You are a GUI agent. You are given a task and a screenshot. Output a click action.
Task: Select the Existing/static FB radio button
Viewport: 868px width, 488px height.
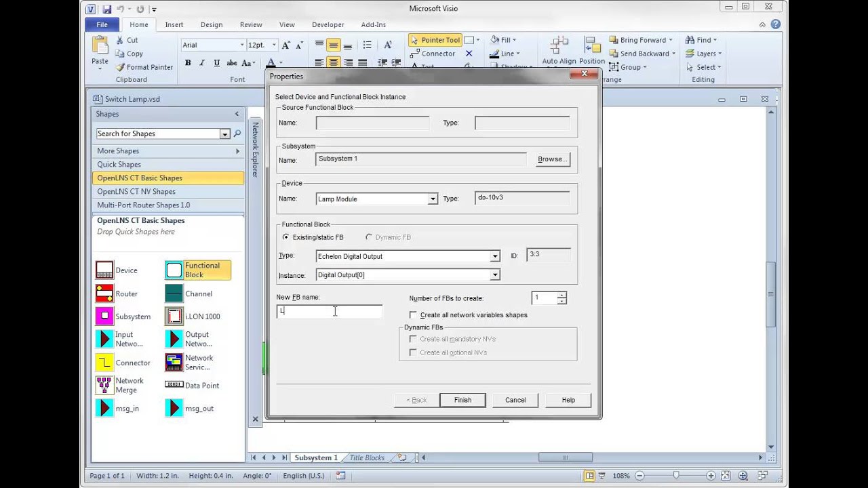(285, 237)
